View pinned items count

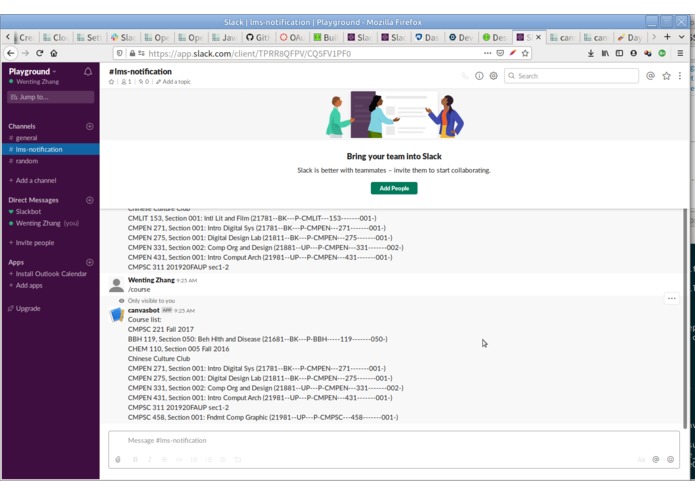[x=144, y=82]
